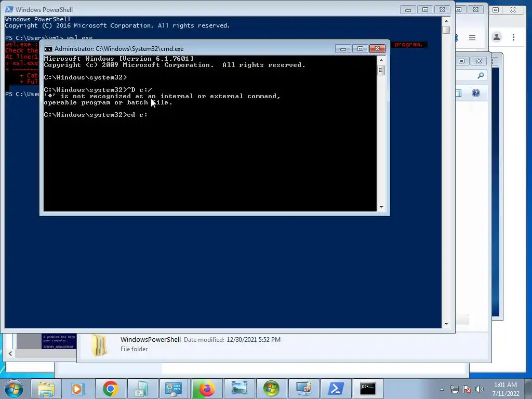The image size is (532, 399).
Task: Minimize the Windows PowerShell window
Action: 408,10
